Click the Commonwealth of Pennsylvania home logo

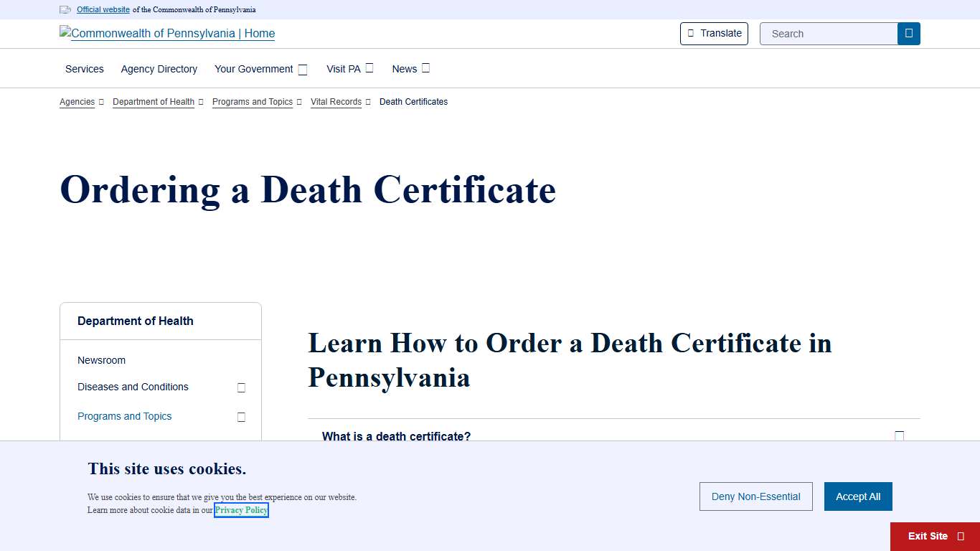pos(166,33)
